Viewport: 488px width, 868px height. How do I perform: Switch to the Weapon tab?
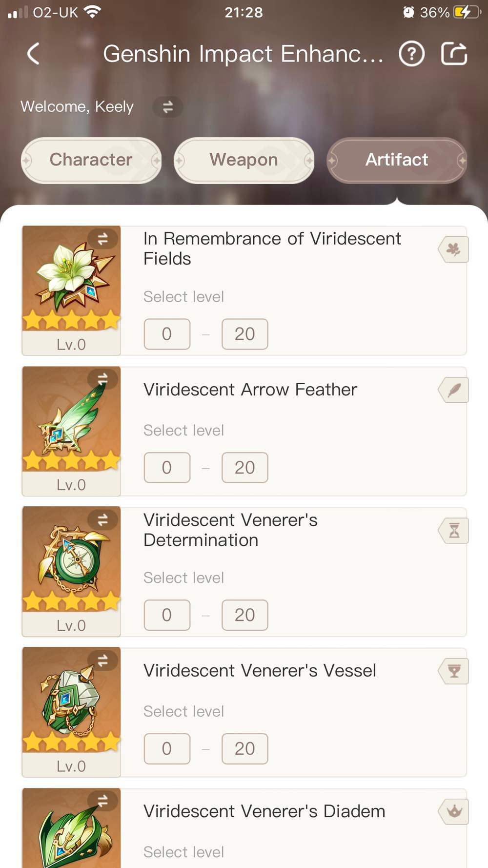tap(244, 160)
